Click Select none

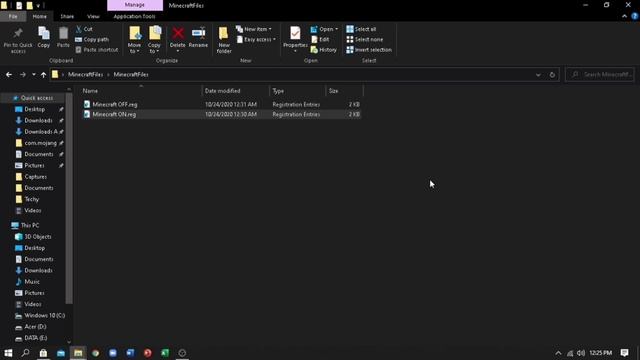click(x=364, y=40)
